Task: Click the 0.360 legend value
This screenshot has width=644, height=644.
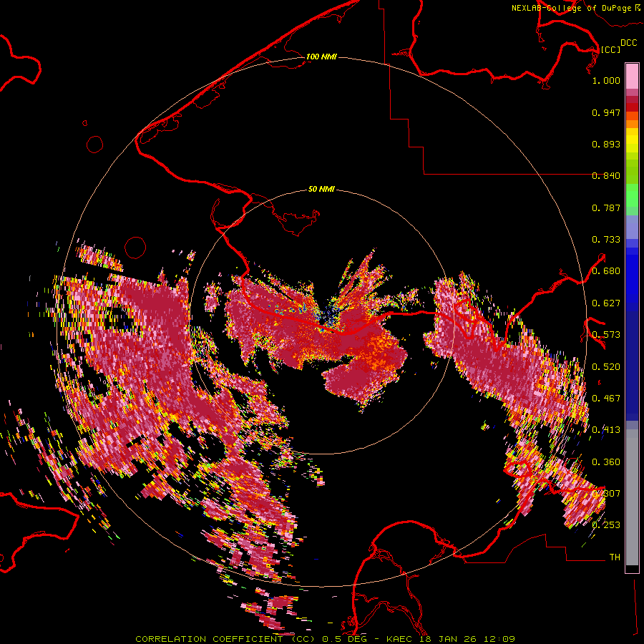Action: coord(606,462)
